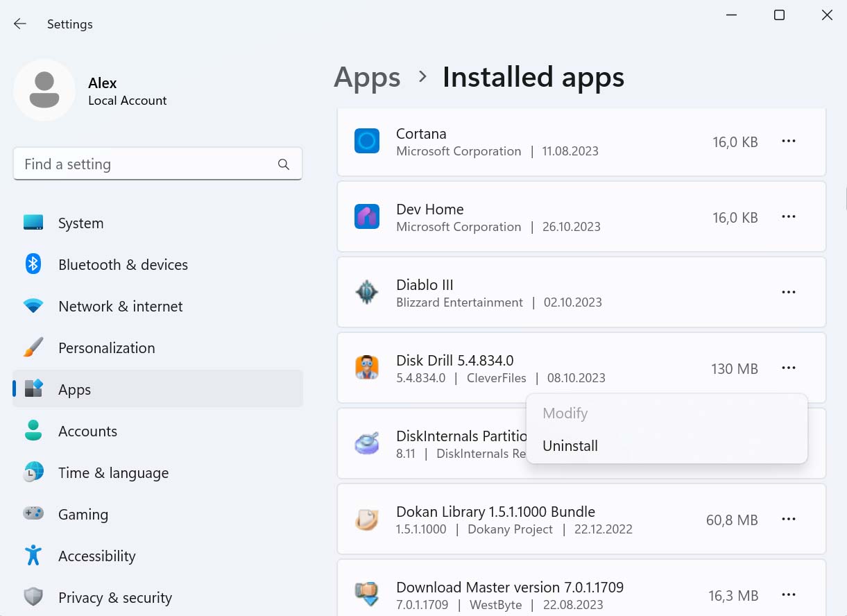Click the Find a setting search box

pyautogui.click(x=157, y=164)
